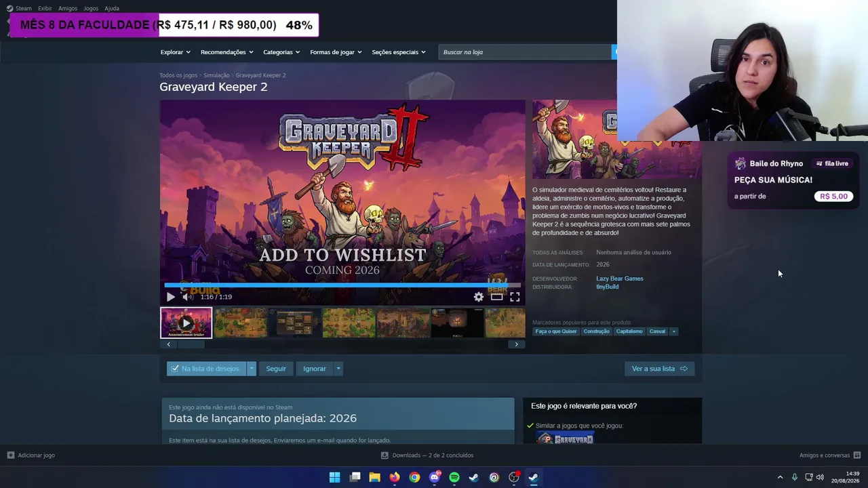Ignore the game with Ignorar
868x488 pixels.
click(315, 369)
